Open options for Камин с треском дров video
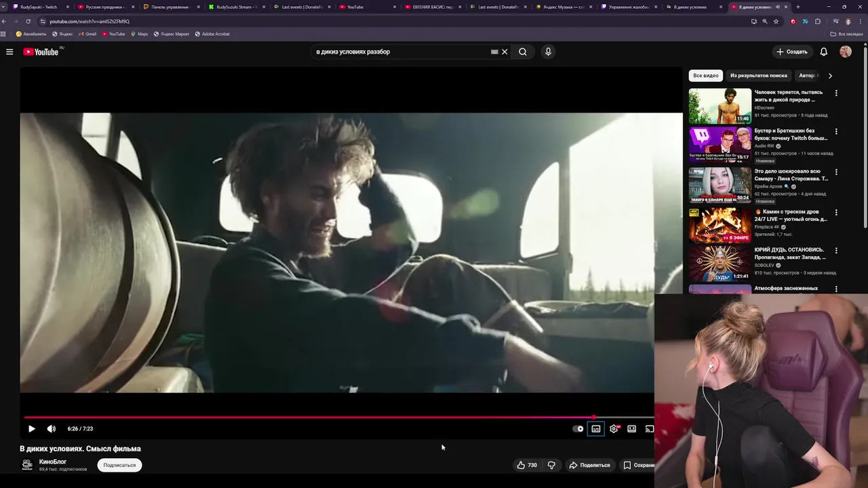This screenshot has width=868, height=488. (x=836, y=212)
